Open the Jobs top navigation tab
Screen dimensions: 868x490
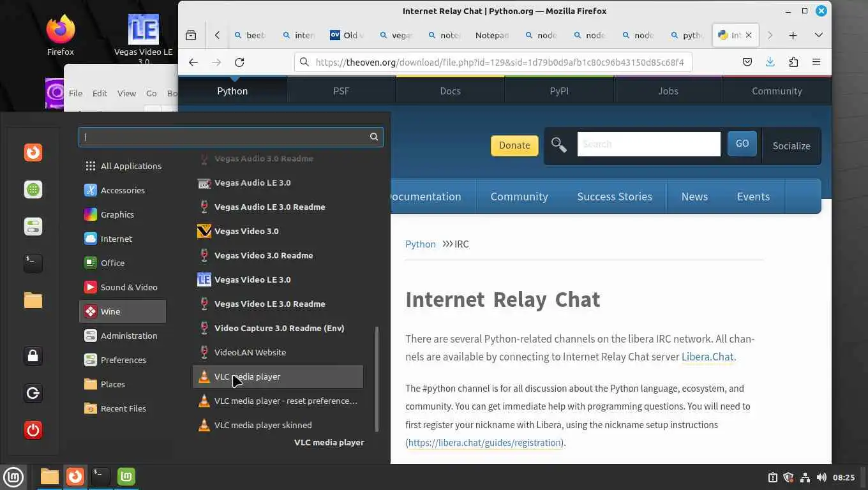coord(668,91)
